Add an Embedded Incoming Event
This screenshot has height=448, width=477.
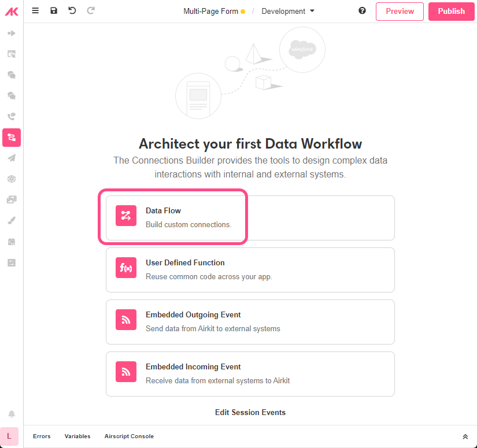click(x=250, y=374)
